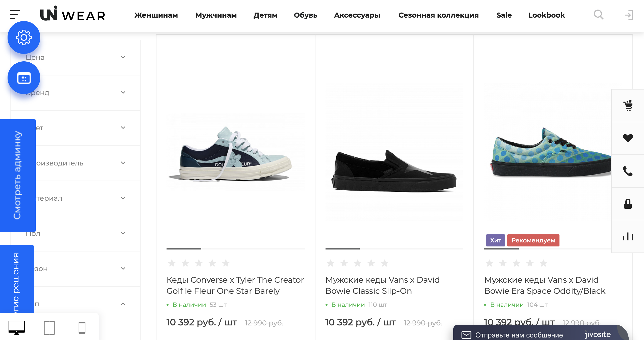Open the Женщинам menu item
Viewport: 644px width, 340px height.
click(x=156, y=15)
